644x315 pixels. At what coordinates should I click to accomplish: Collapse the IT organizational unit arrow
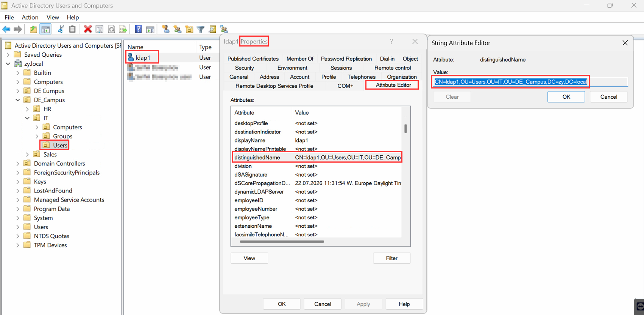pos(27,118)
